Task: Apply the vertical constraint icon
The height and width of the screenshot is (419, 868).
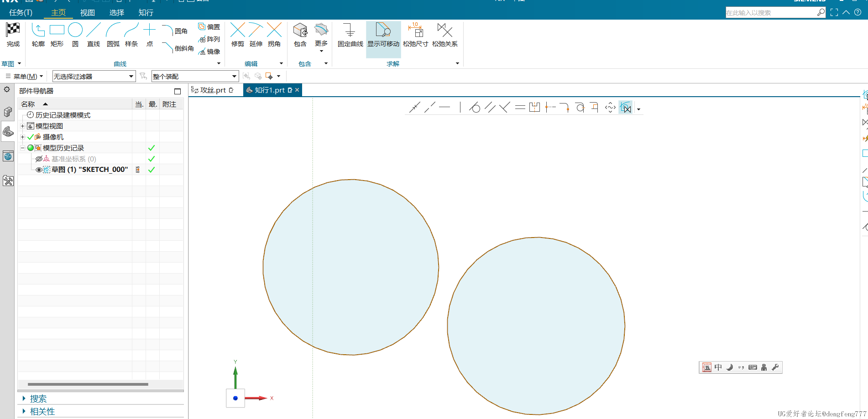Action: click(x=460, y=108)
